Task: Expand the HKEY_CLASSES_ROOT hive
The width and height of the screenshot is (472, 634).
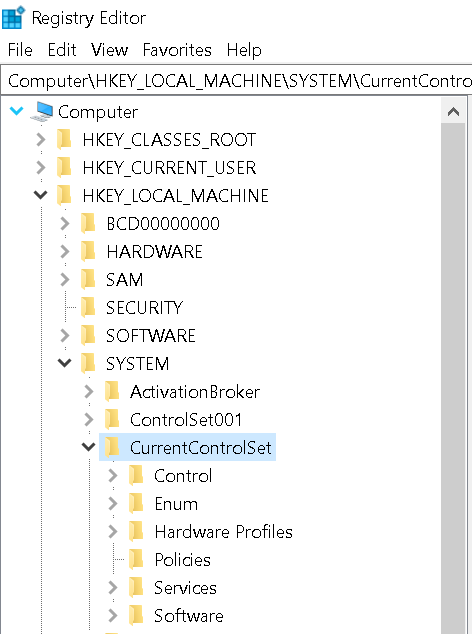Action: [41, 139]
